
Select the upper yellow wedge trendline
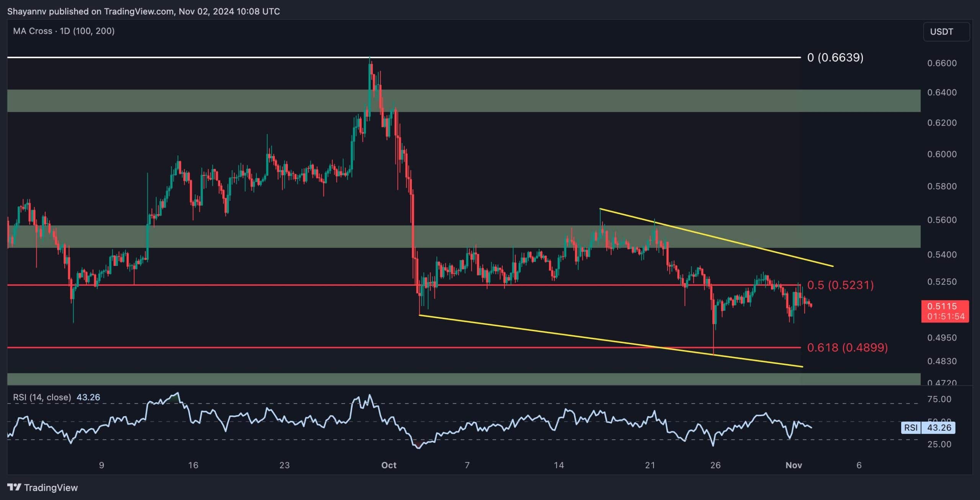[717, 238]
